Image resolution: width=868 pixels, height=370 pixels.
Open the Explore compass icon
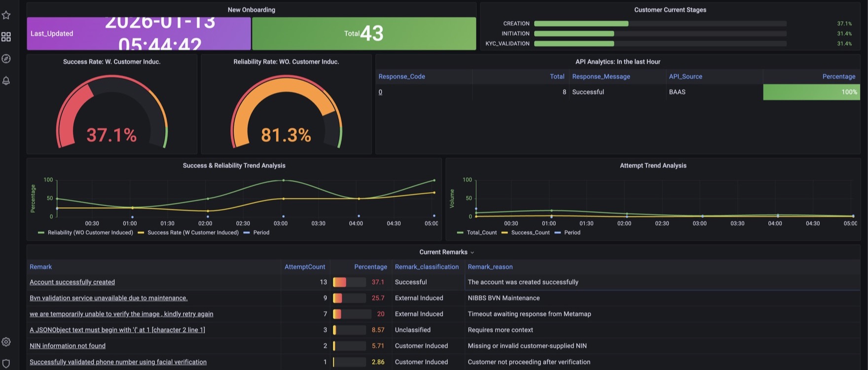(x=6, y=59)
